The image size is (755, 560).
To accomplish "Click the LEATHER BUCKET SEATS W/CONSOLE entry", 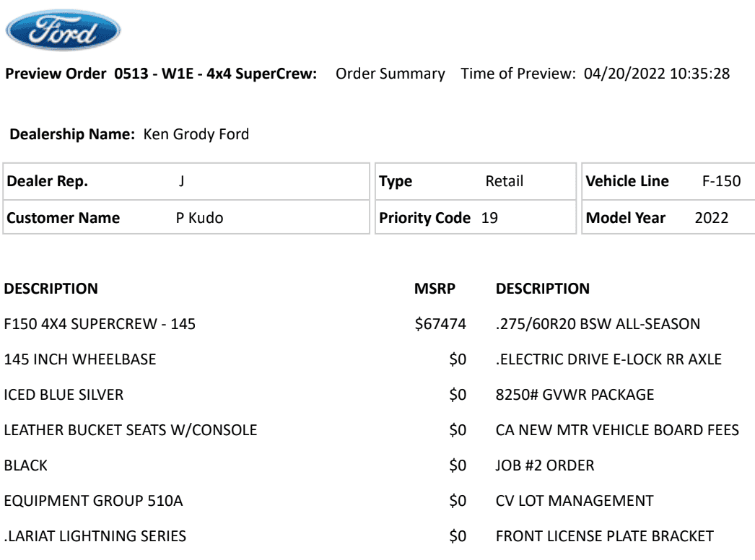I will click(x=131, y=430).
